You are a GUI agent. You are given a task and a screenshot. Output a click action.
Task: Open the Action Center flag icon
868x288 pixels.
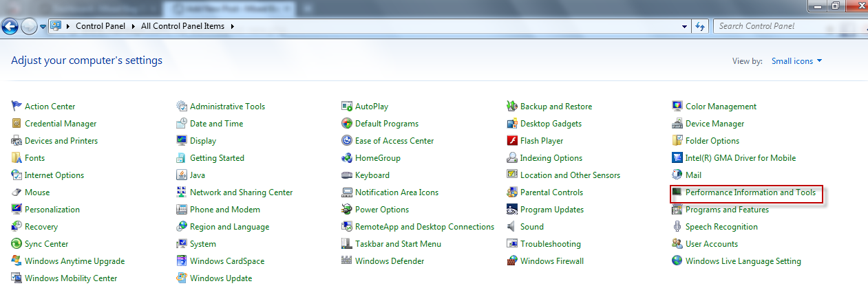(x=17, y=107)
